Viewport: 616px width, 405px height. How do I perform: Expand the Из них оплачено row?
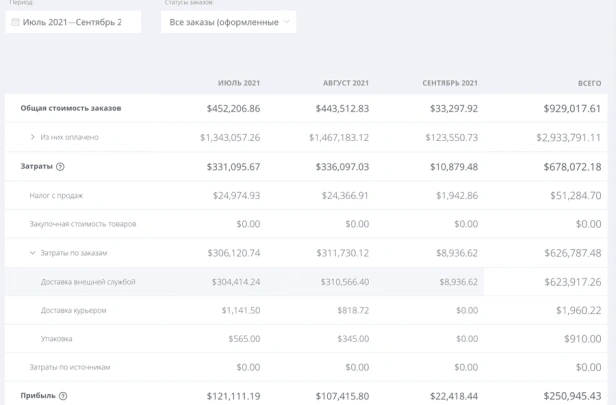[32, 137]
